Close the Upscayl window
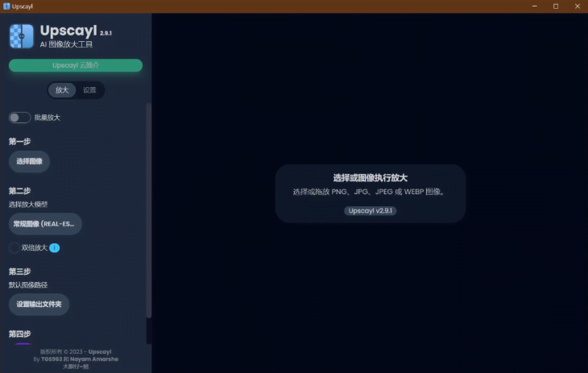The width and height of the screenshot is (588, 373). pos(577,6)
